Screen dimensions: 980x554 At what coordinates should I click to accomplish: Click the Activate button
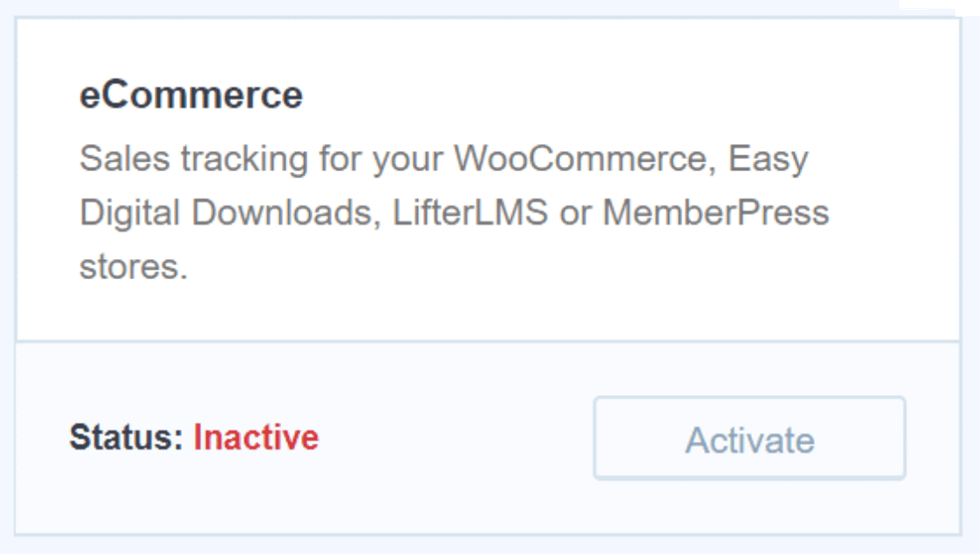(x=749, y=438)
